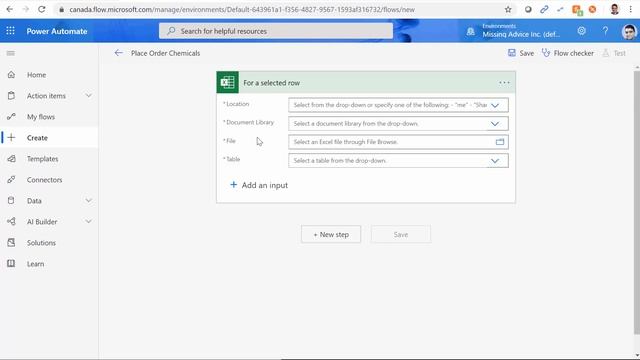Image resolution: width=640 pixels, height=360 pixels.
Task: Click the For a selected row card header
Action: coord(366,82)
